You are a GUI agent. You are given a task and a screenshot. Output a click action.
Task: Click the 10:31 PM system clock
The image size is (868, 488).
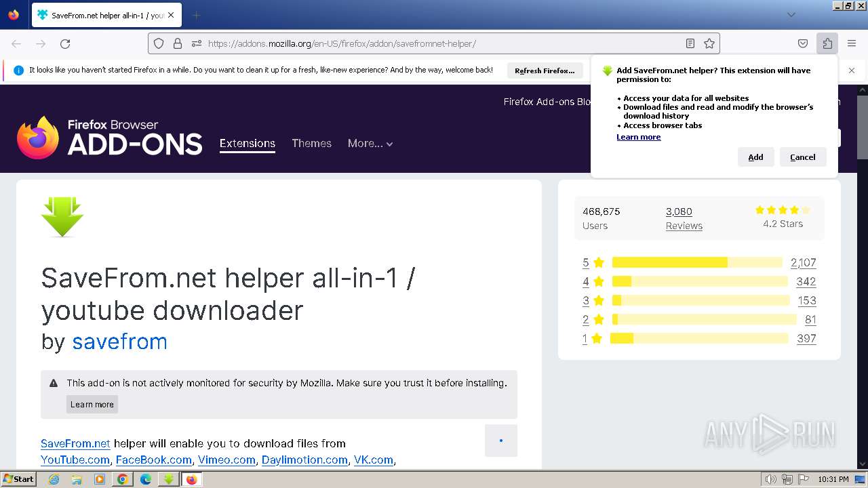click(833, 479)
